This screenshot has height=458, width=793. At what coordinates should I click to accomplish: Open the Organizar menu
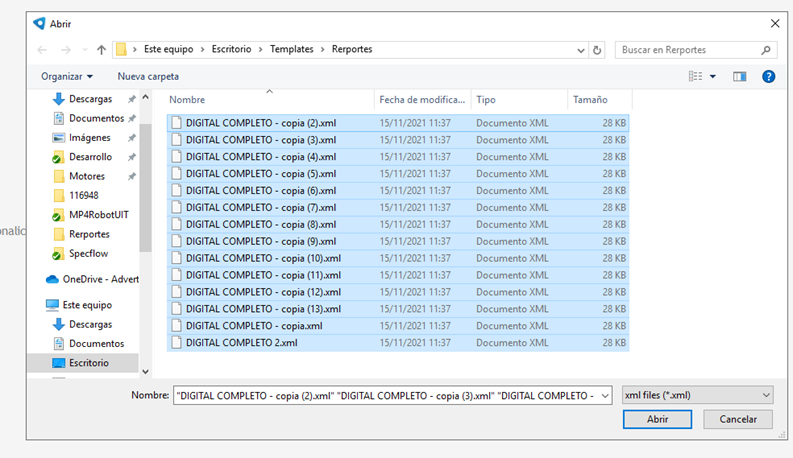coord(66,76)
